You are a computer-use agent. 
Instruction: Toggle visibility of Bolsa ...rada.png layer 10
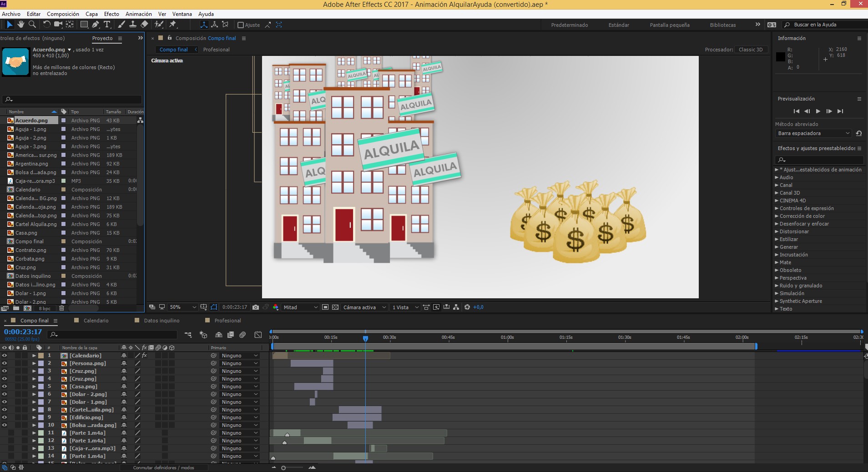(5, 425)
